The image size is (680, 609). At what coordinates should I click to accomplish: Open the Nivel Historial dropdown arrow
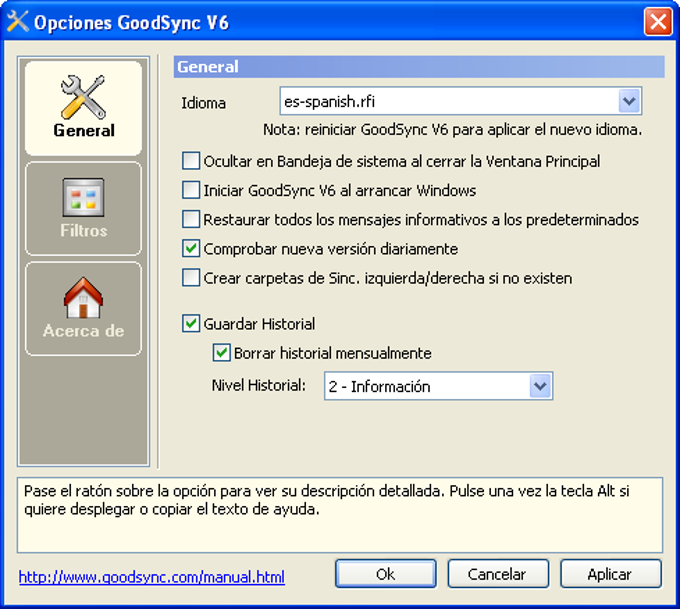point(540,386)
